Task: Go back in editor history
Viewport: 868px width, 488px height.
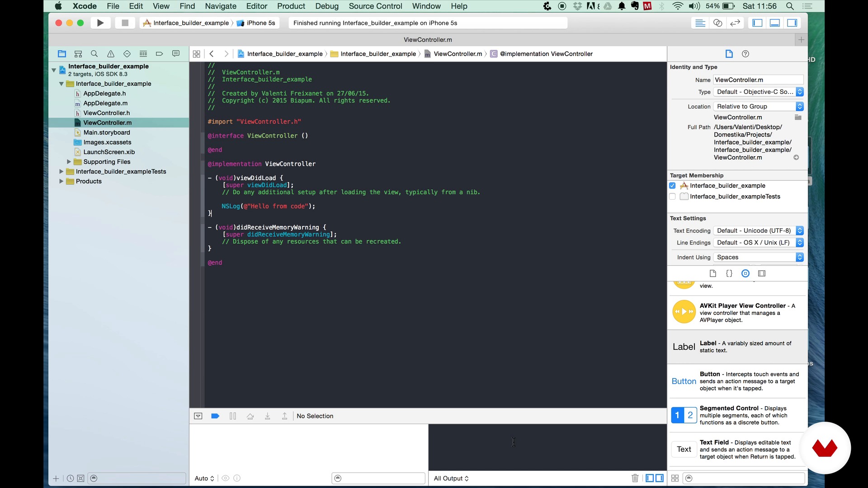Action: tap(212, 54)
